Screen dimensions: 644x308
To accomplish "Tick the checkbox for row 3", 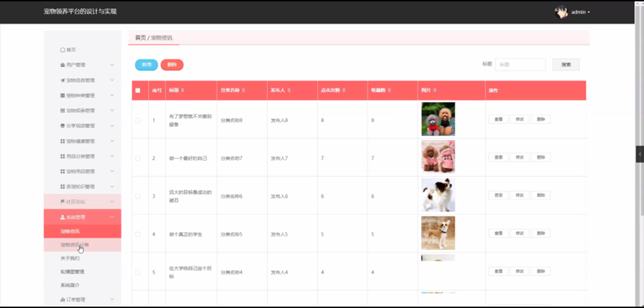I will click(138, 196).
